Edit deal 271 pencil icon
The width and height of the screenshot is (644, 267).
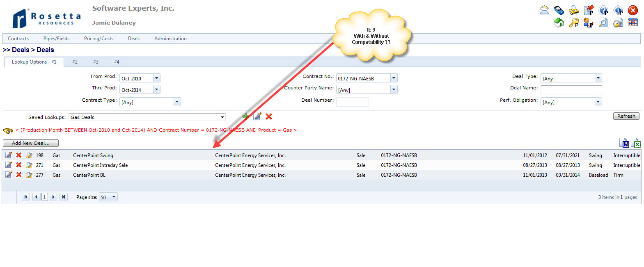[9, 165]
